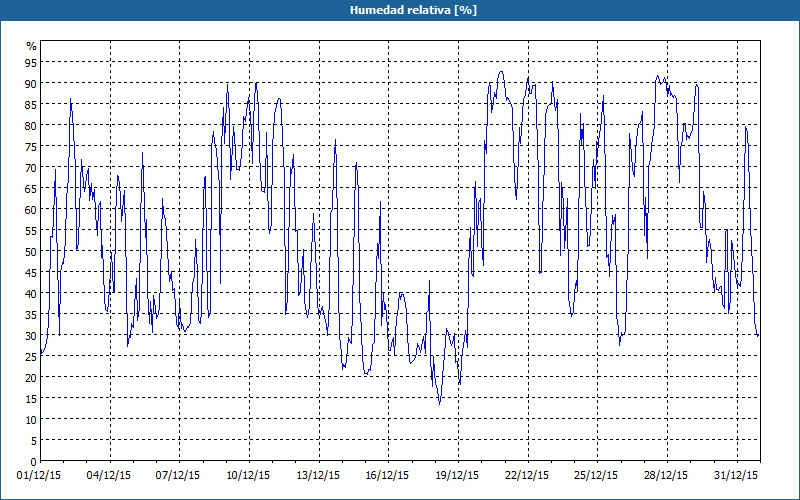This screenshot has height=500, width=800.
Task: Click the 90 value on the y-axis
Action: click(x=31, y=83)
